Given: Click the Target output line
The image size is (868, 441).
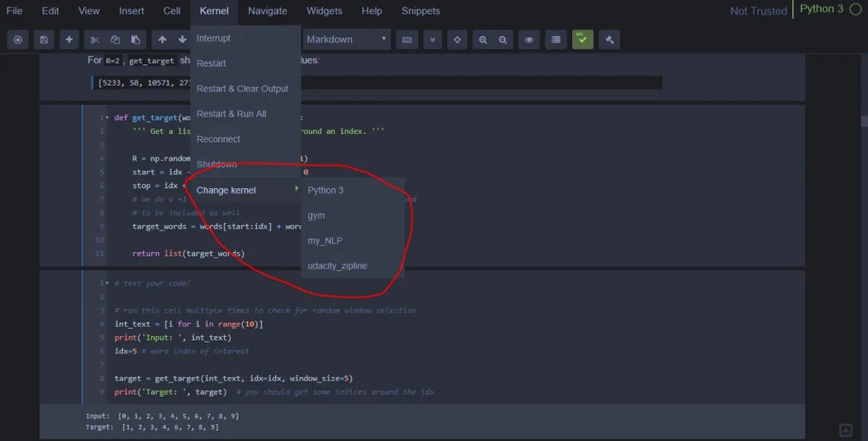Looking at the screenshot, I should click(152, 427).
